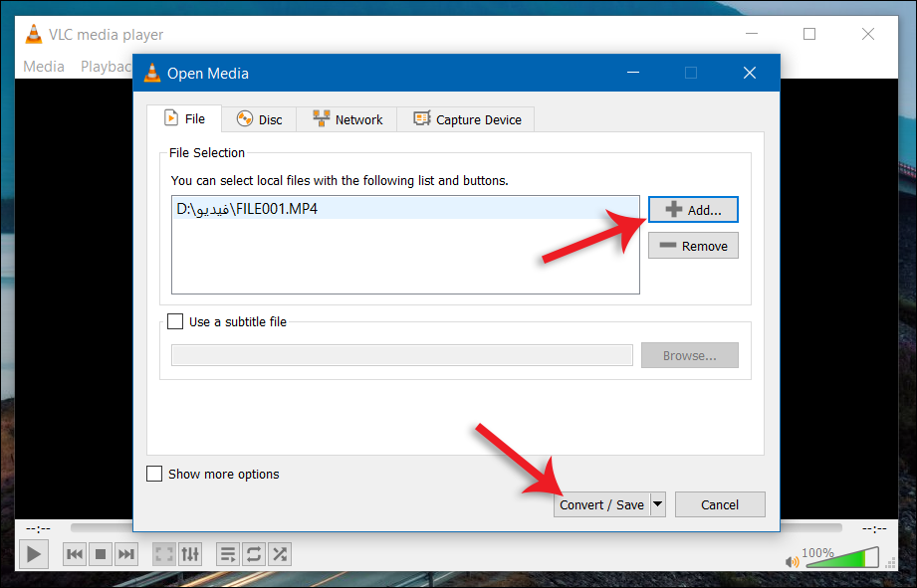
Task: Switch to the Disc tab
Action: click(x=259, y=119)
